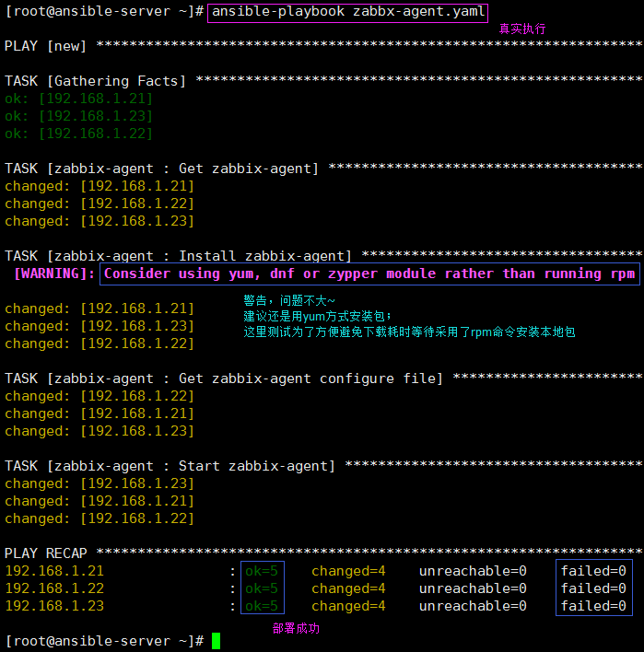The width and height of the screenshot is (644, 652).
Task: Click changed 192.168.1.23 under Get zabbix-agent task
Action: pos(100,221)
